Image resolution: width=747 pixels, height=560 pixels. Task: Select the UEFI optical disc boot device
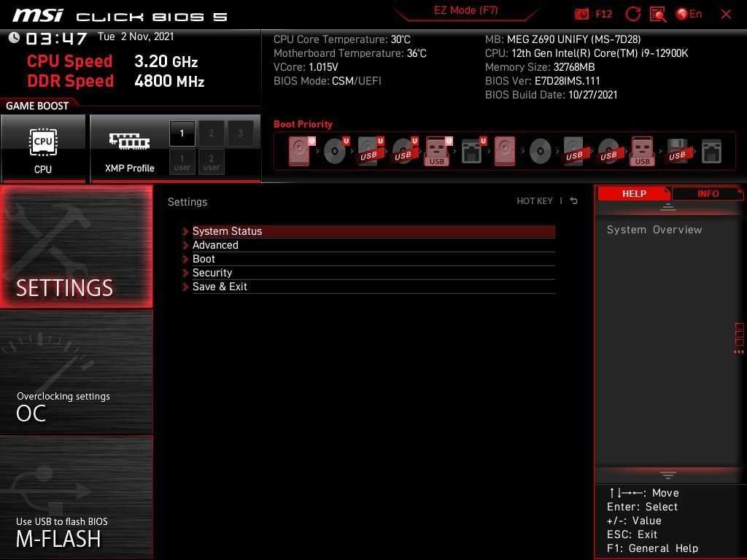(336, 151)
